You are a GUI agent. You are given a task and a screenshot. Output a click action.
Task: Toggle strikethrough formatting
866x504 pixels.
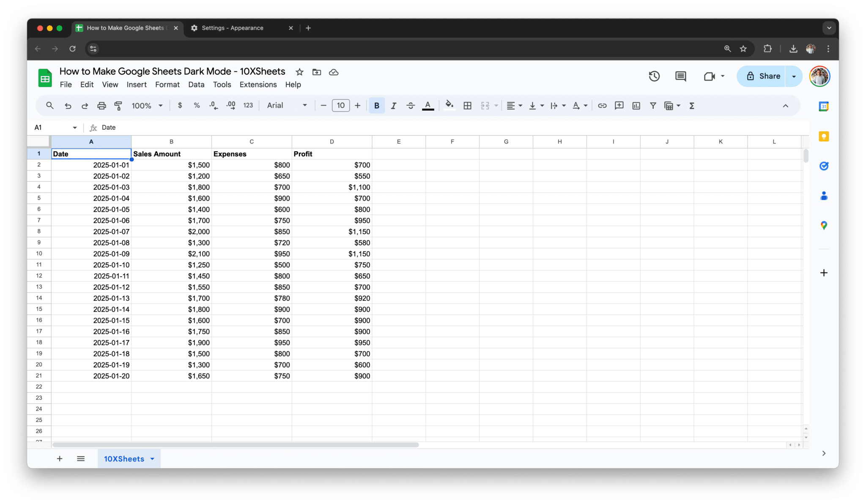(x=410, y=106)
